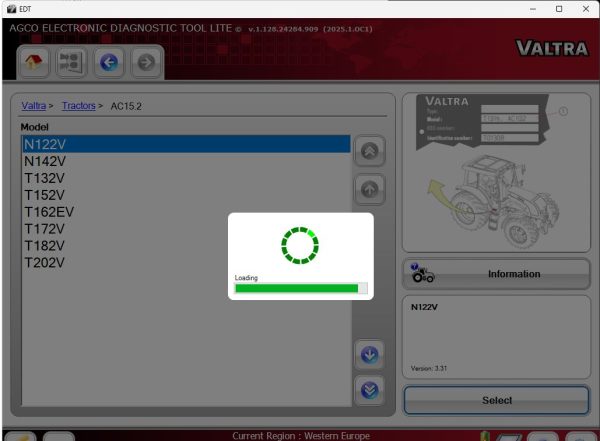Select model T172V
Viewport: 600px width, 441px height.
[x=186, y=229]
